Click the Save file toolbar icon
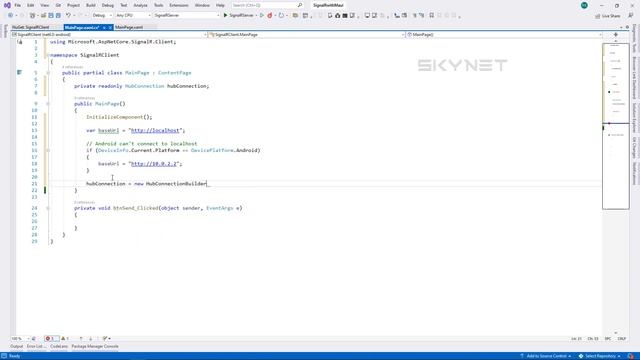Image resolution: width=640 pixels, height=360 pixels. point(51,16)
